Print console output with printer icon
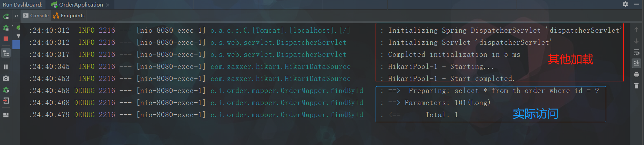This screenshot has height=145, width=644. coord(636,74)
